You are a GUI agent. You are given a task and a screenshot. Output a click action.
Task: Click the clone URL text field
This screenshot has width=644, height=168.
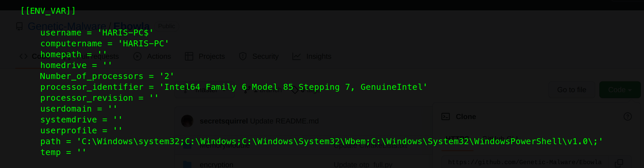(x=524, y=162)
